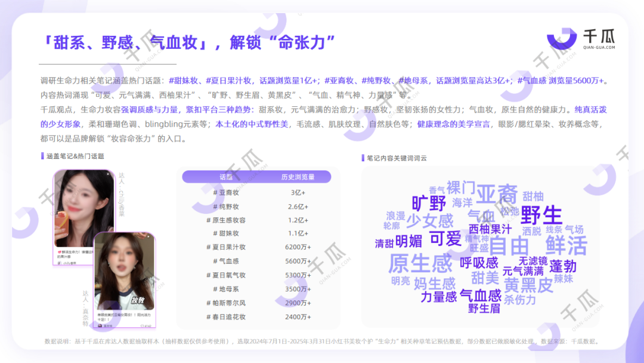Viewport: 644px width, 363px height.
Task: Select the 3500万+ view count cell
Action: [298, 289]
